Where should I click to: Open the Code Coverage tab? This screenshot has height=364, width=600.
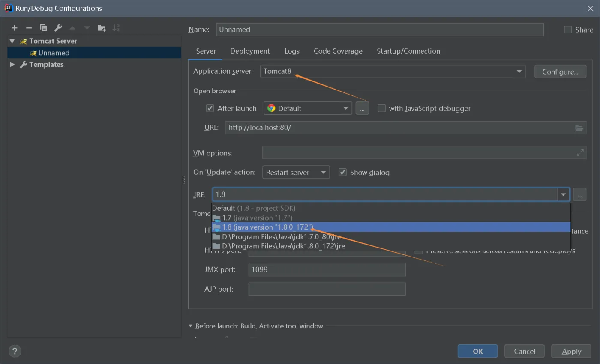(x=338, y=51)
